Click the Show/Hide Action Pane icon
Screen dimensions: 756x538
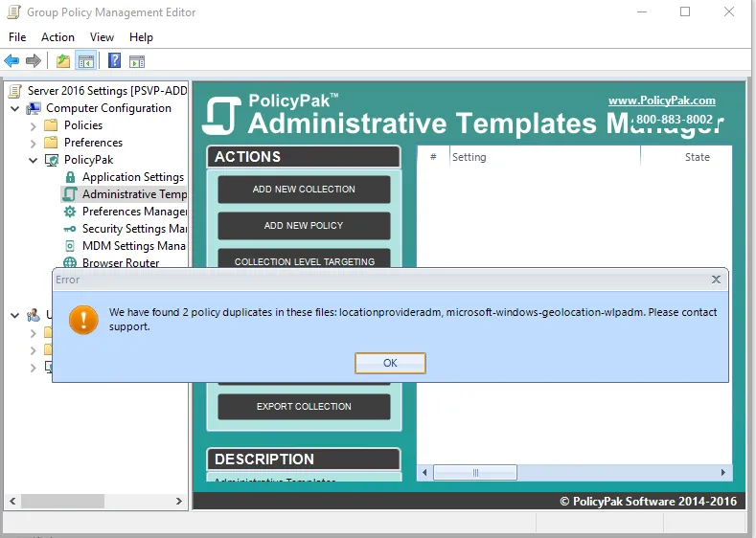click(137, 61)
